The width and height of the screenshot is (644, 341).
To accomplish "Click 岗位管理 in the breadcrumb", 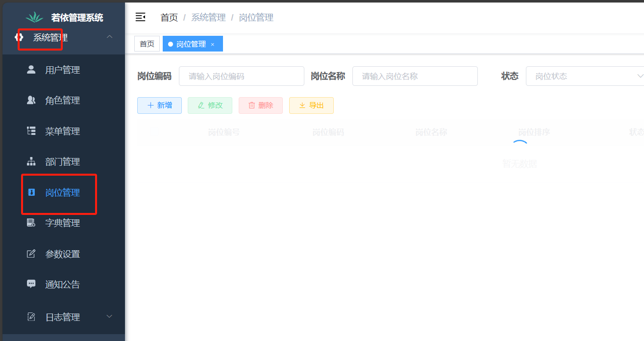I will coord(256,18).
